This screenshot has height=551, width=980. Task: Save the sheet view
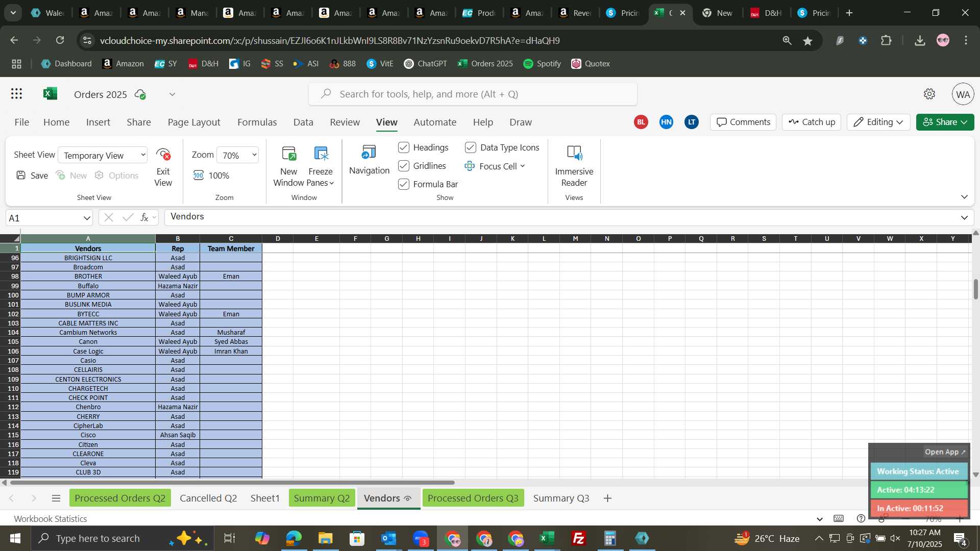click(x=32, y=176)
